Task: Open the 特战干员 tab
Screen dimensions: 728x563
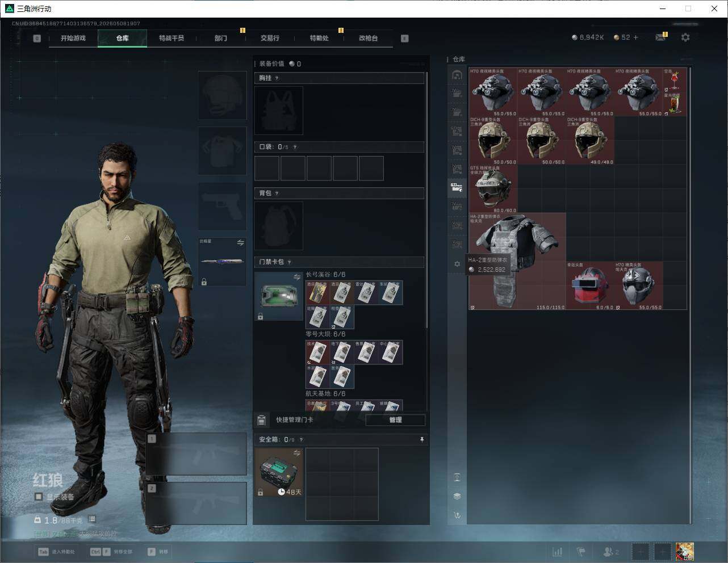Action: [x=171, y=38]
